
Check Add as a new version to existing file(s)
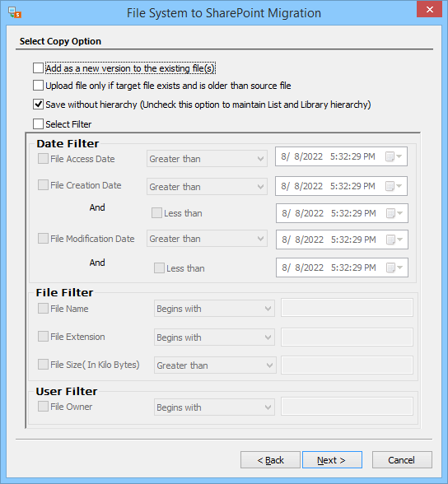point(38,67)
